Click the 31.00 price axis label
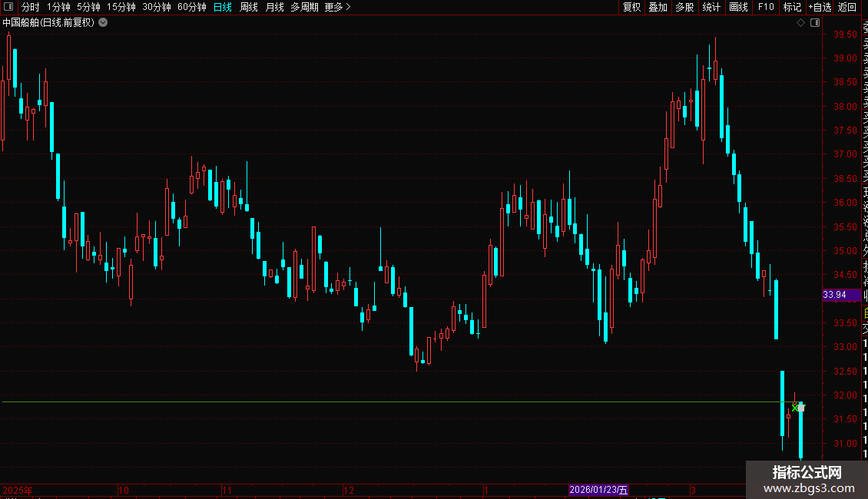 coord(845,443)
